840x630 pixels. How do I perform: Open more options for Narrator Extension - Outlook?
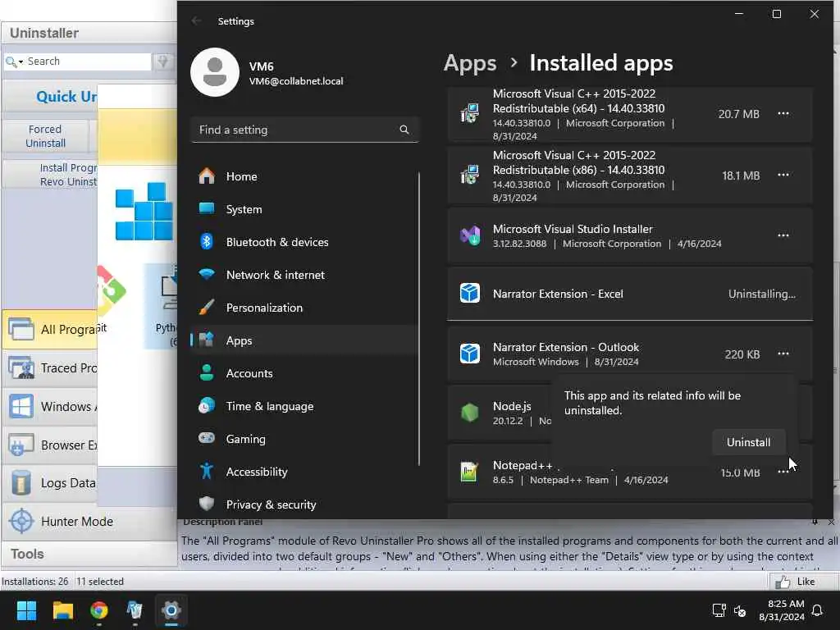point(783,354)
